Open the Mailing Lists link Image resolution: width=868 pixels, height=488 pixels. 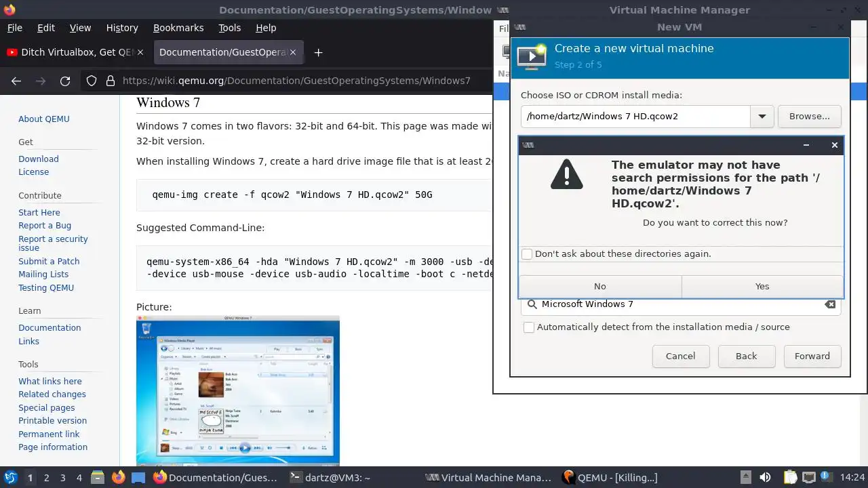pyautogui.click(x=43, y=274)
